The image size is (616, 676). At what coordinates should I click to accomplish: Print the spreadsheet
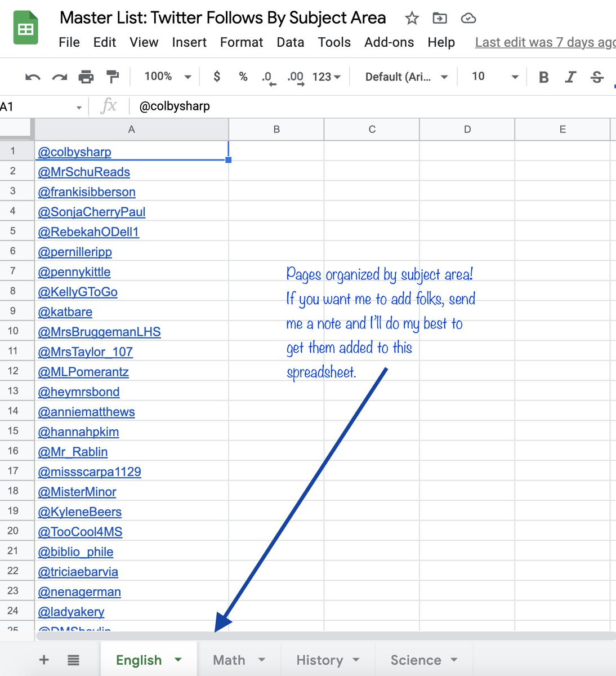[86, 77]
